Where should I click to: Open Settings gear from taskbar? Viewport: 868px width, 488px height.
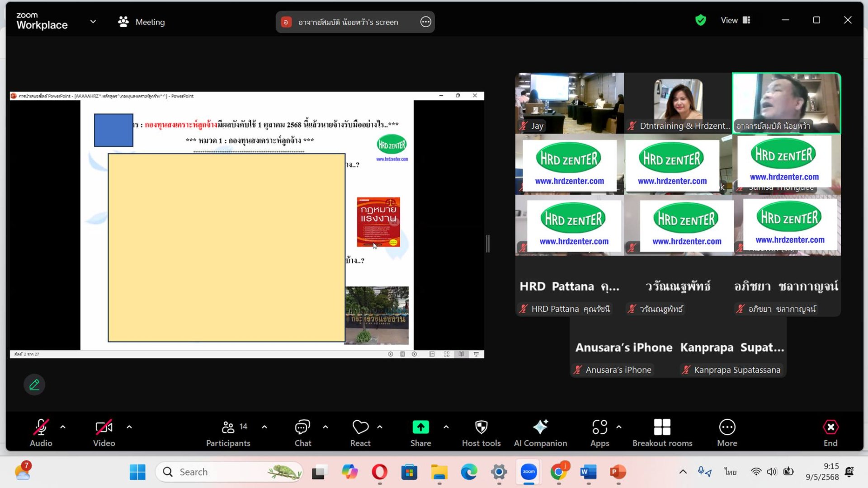click(499, 472)
